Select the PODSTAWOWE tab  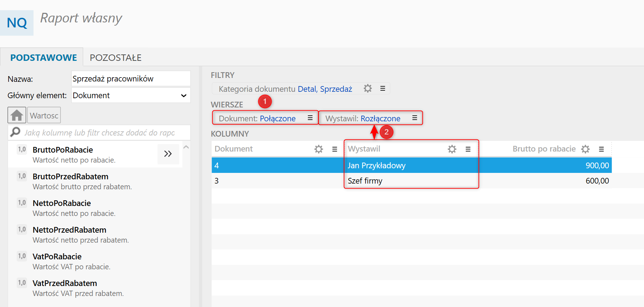(43, 58)
